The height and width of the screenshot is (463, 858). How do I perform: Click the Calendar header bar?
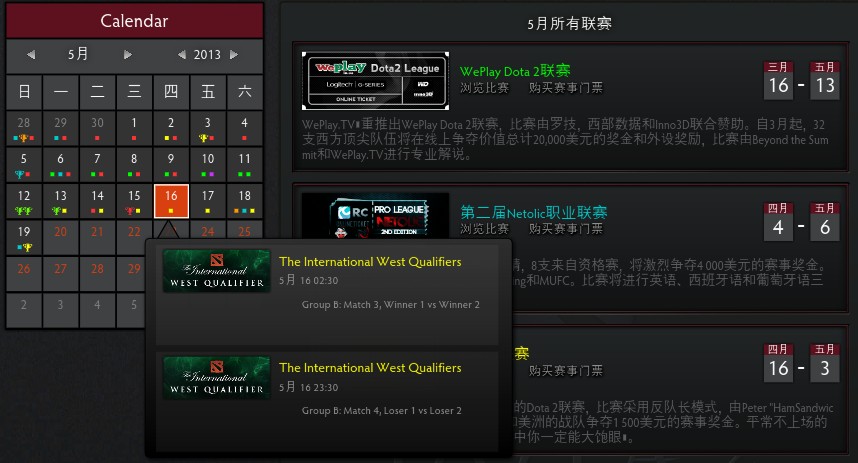pos(134,21)
